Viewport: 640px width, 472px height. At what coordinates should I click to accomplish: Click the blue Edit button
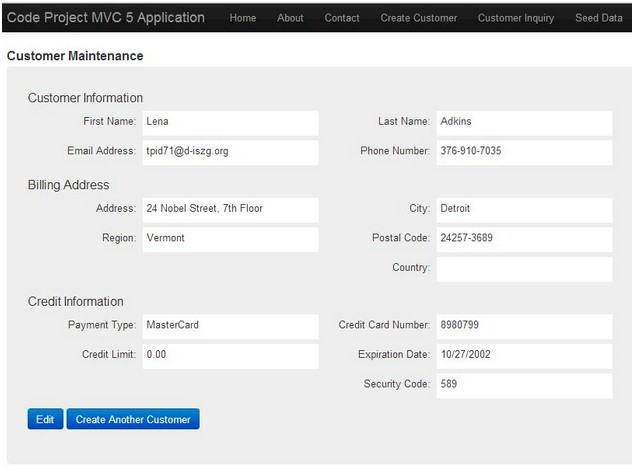(x=45, y=419)
